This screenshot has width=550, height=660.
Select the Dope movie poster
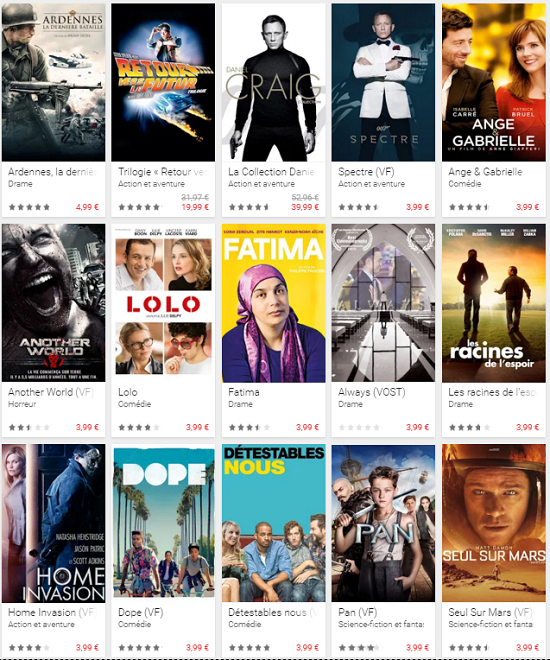163,523
